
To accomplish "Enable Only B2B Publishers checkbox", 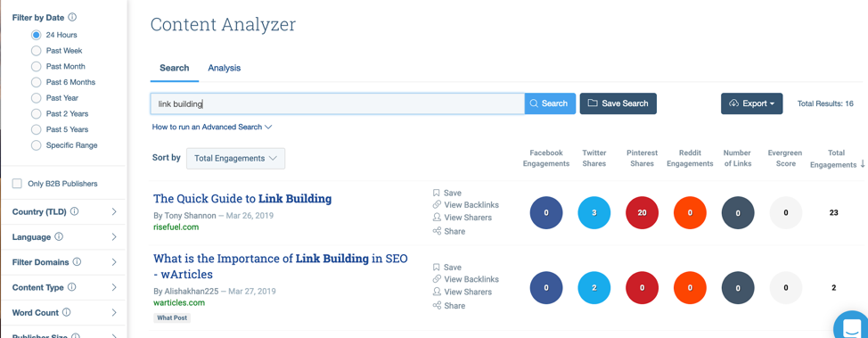I will coord(17,184).
